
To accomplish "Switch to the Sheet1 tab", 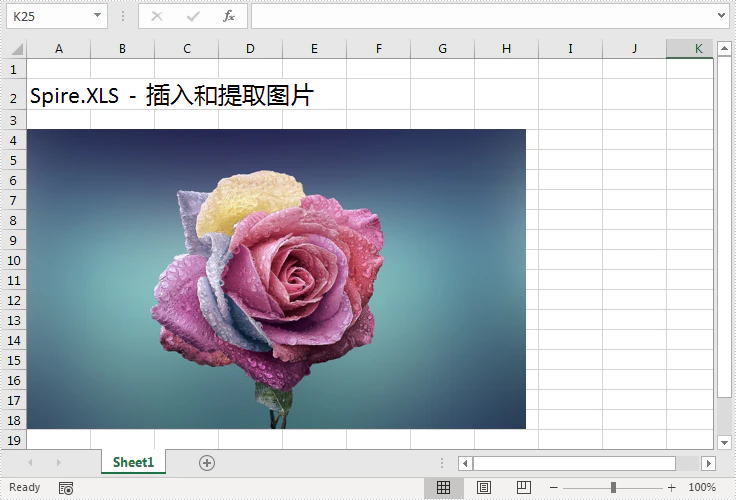I will click(x=133, y=462).
